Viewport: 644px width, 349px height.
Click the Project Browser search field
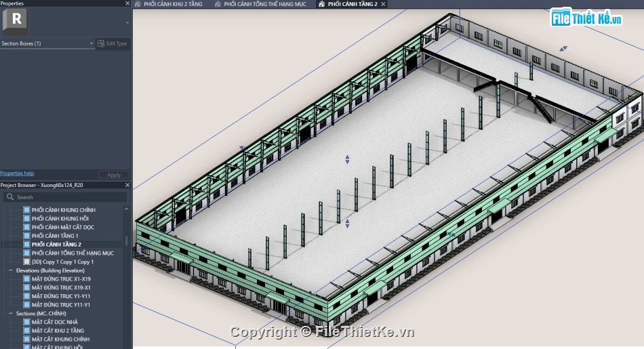click(66, 197)
